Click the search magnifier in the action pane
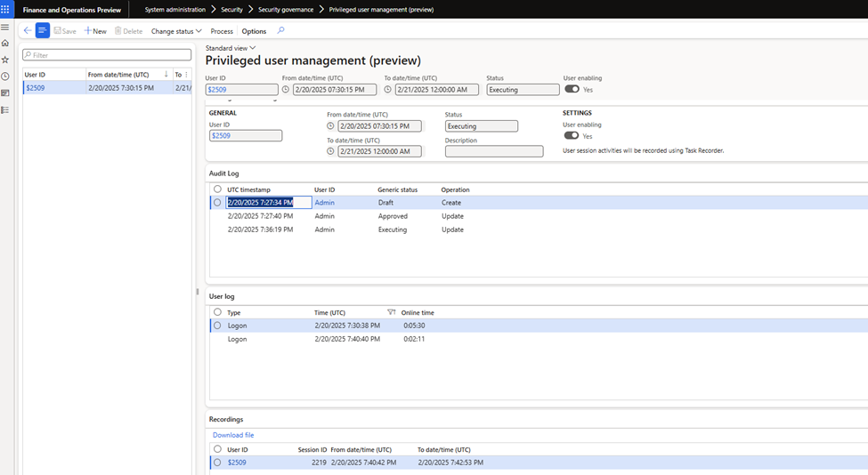Viewport: 868px width, 475px height. (281, 30)
